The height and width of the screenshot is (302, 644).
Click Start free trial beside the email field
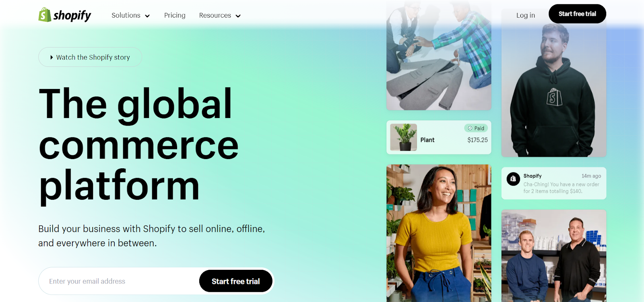coord(236,281)
